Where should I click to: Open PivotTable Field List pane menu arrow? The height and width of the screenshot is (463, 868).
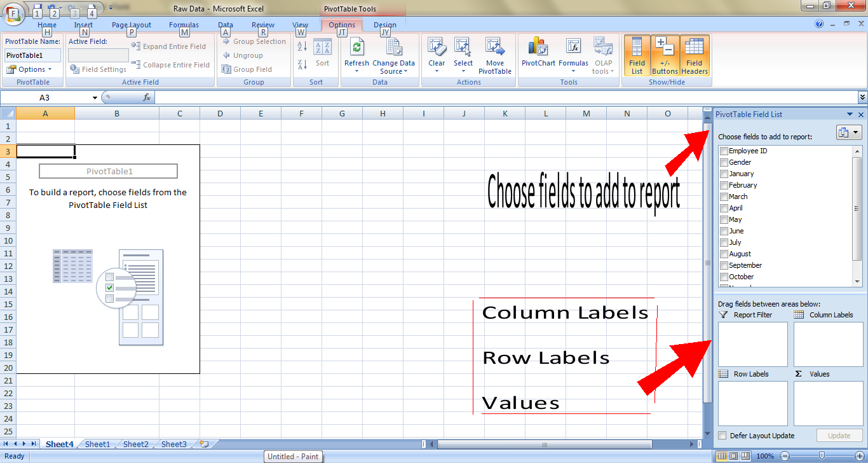pyautogui.click(x=850, y=115)
